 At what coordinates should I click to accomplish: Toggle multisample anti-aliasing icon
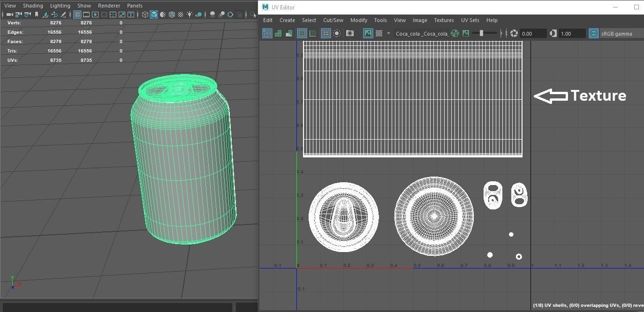point(230,15)
